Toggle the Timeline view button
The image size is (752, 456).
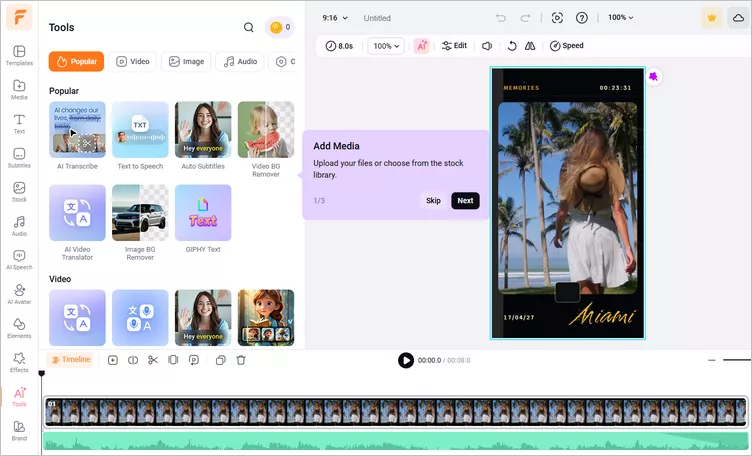pyautogui.click(x=70, y=360)
